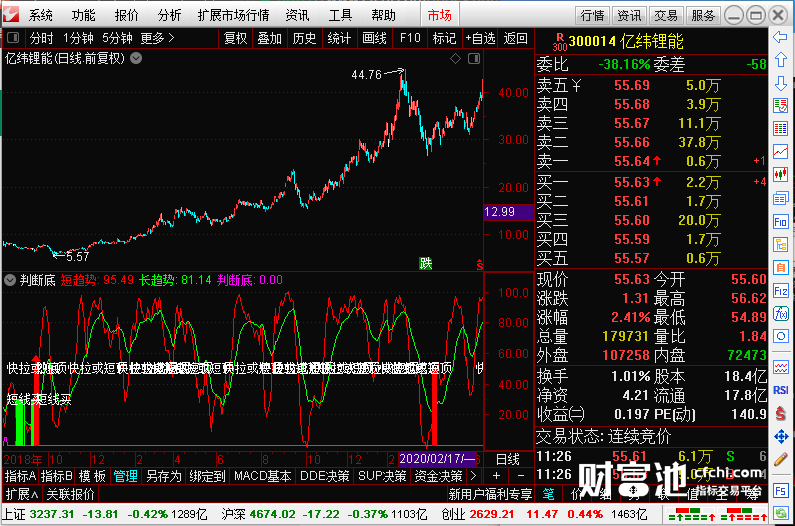Click the red S dollar icon in sidebar
795x526 pixels.
pos(780,413)
